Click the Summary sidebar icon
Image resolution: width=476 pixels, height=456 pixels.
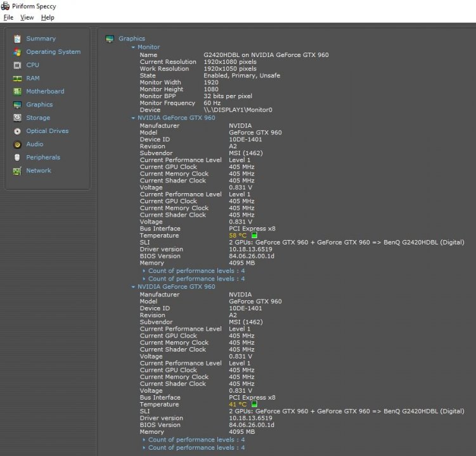tap(17, 39)
